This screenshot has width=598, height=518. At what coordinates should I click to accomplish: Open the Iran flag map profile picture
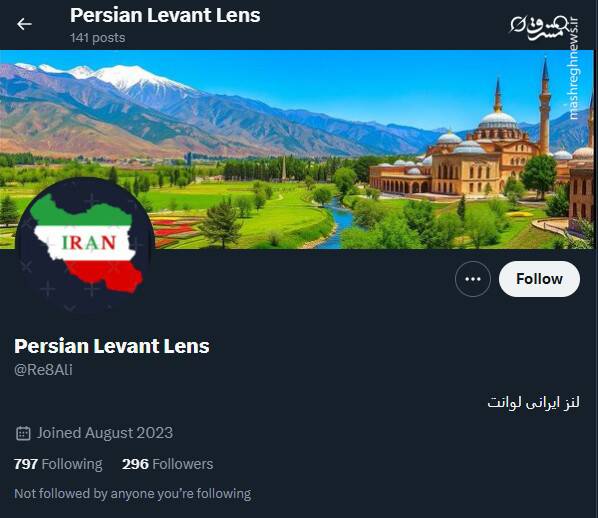pos(85,245)
